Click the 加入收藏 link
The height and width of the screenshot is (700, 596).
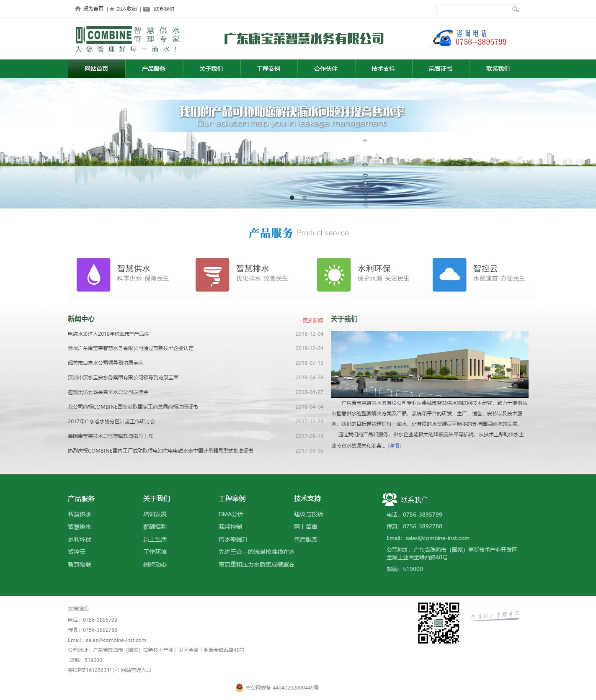(x=127, y=9)
